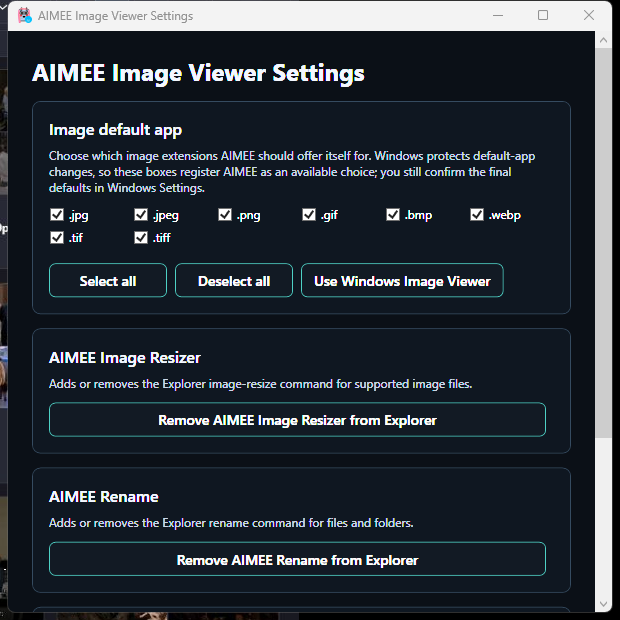
Task: Uncheck the .jpg extension checkbox
Action: 57,215
